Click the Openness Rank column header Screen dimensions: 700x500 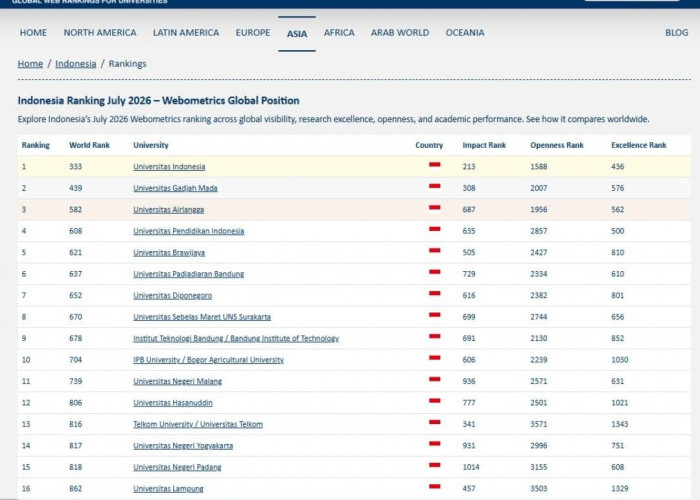point(557,145)
